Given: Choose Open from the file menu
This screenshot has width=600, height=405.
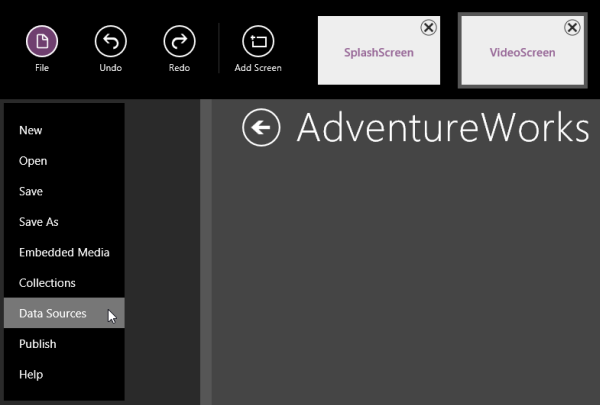Looking at the screenshot, I should (64, 161).
